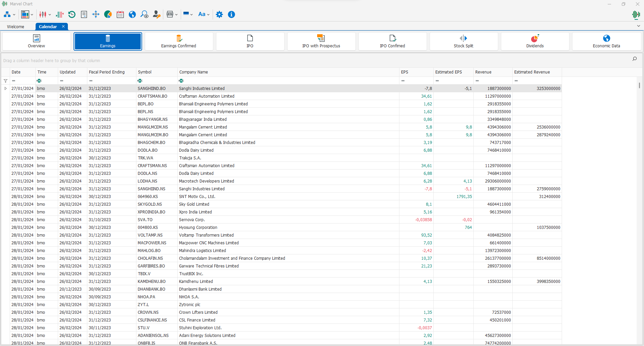Sort by the EPS column header
Image resolution: width=644 pixels, height=346 pixels.
[x=416, y=72]
